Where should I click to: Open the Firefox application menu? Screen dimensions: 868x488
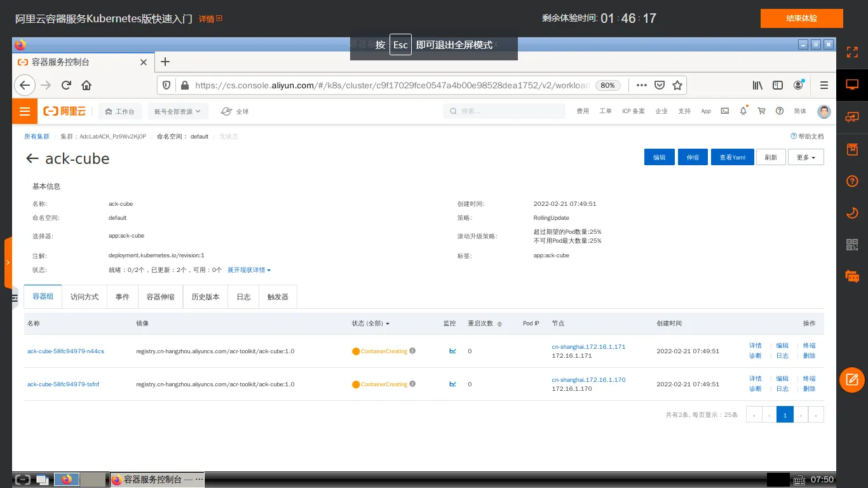[x=824, y=85]
